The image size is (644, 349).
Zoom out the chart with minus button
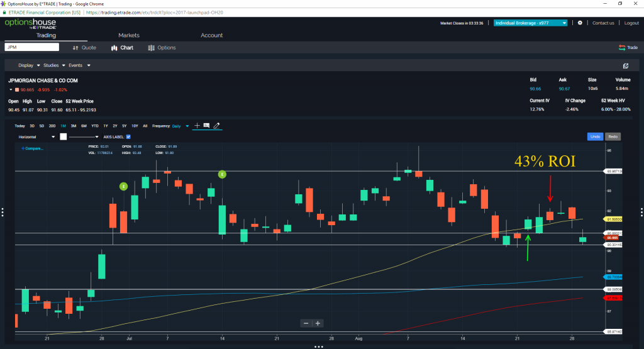pyautogui.click(x=306, y=324)
